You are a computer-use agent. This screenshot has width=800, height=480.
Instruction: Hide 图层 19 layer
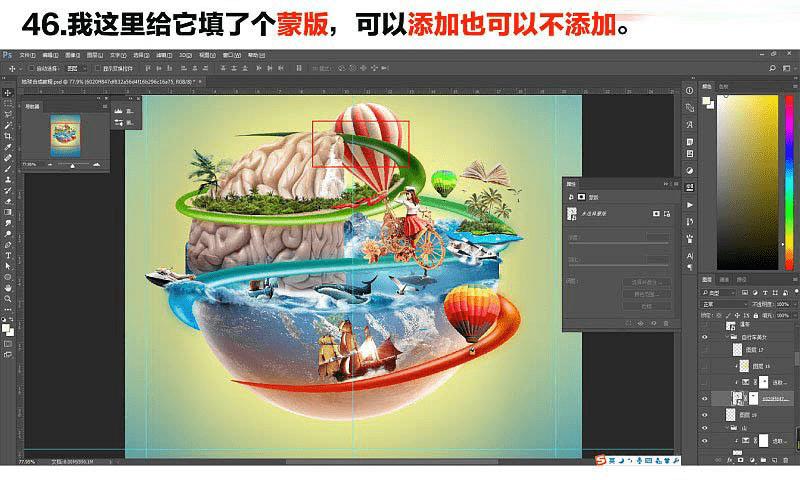(x=705, y=415)
